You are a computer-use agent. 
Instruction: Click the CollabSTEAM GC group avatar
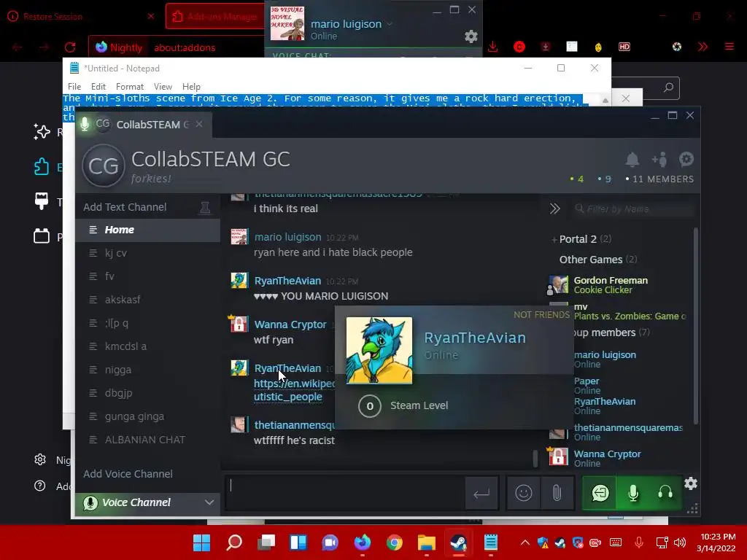tap(104, 166)
